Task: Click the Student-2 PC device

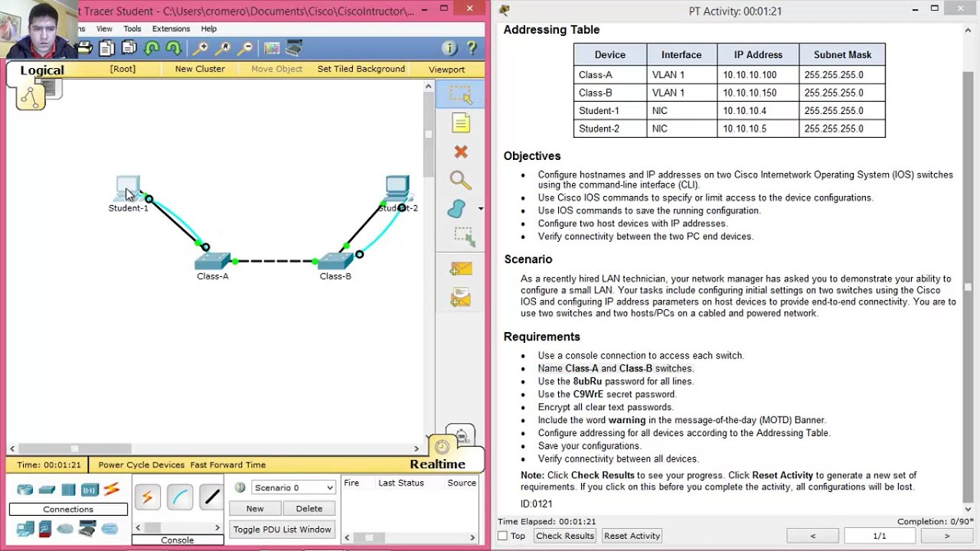Action: 397,188
